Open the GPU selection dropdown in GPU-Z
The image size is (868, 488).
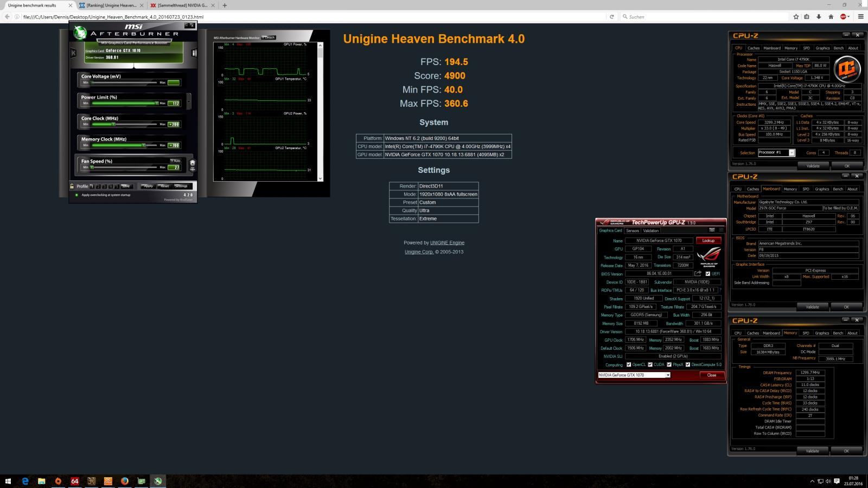(x=634, y=375)
